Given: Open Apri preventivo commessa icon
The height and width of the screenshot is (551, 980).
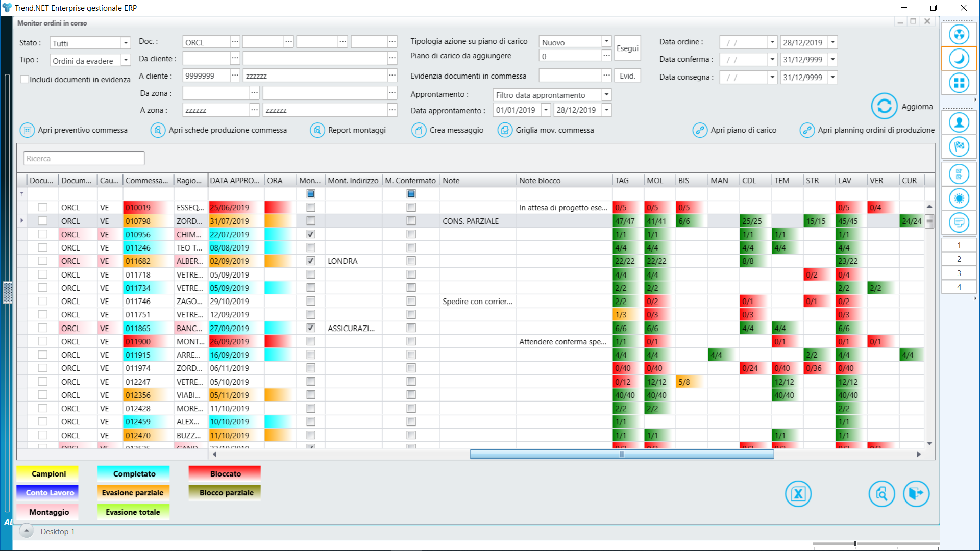Looking at the screenshot, I should [x=27, y=130].
